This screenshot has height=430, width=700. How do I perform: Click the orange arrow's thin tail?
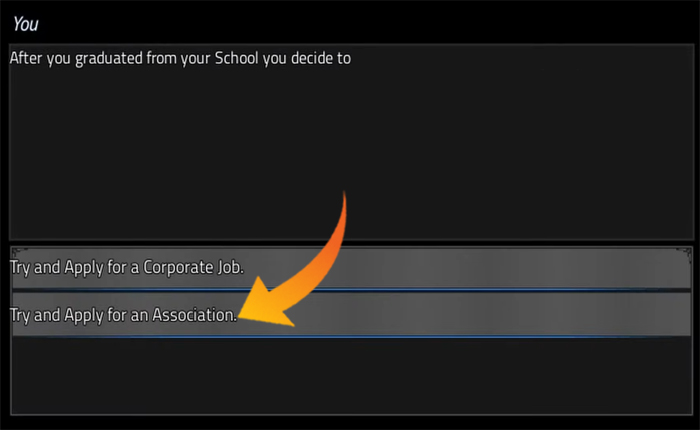point(345,195)
